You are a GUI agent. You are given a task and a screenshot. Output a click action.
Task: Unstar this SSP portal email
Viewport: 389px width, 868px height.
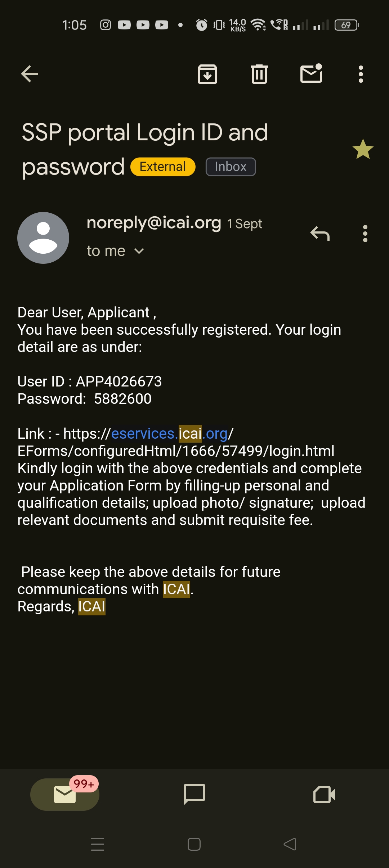point(363,149)
